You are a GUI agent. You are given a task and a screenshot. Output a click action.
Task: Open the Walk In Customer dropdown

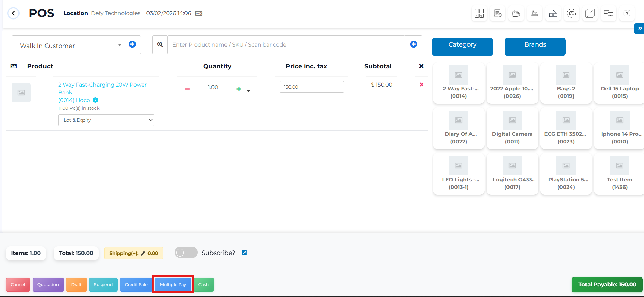click(x=68, y=46)
